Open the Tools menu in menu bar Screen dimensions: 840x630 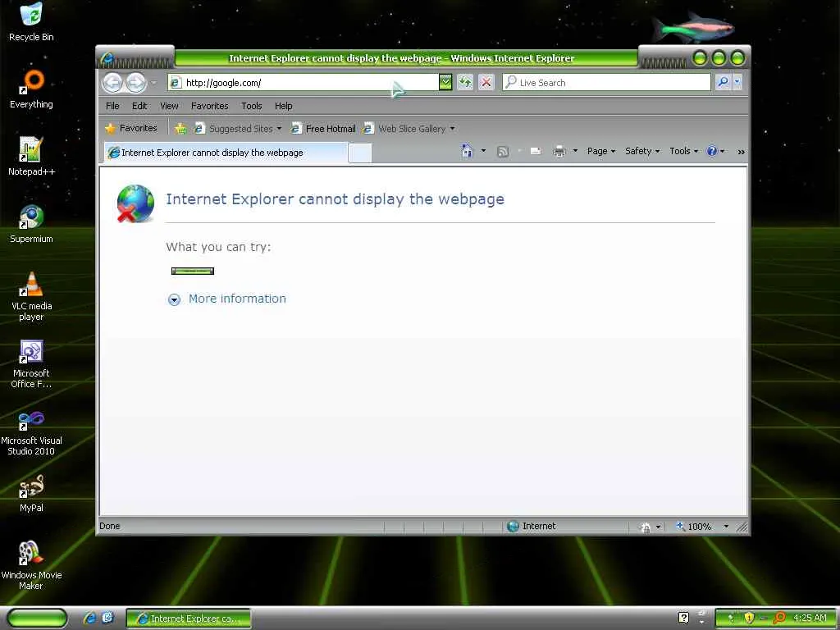(251, 106)
